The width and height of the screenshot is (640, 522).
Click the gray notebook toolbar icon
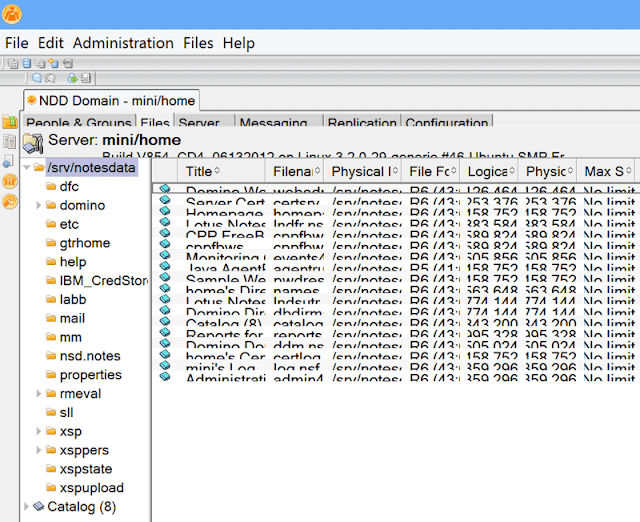pyautogui.click(x=85, y=78)
